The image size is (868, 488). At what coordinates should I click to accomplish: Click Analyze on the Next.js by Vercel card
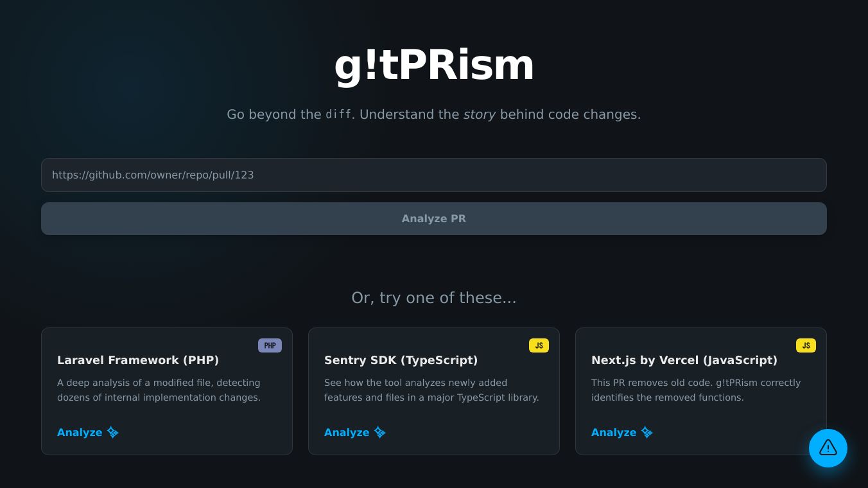pos(614,432)
